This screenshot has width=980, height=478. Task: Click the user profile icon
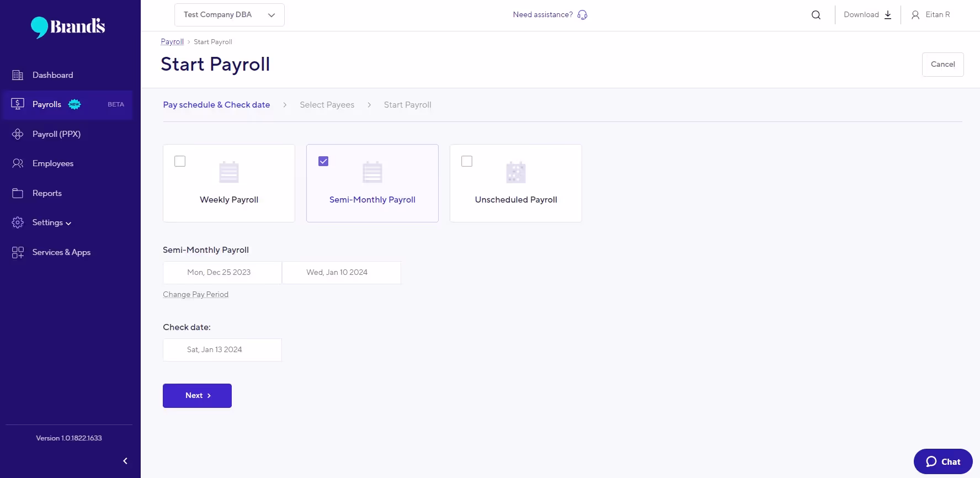click(915, 15)
